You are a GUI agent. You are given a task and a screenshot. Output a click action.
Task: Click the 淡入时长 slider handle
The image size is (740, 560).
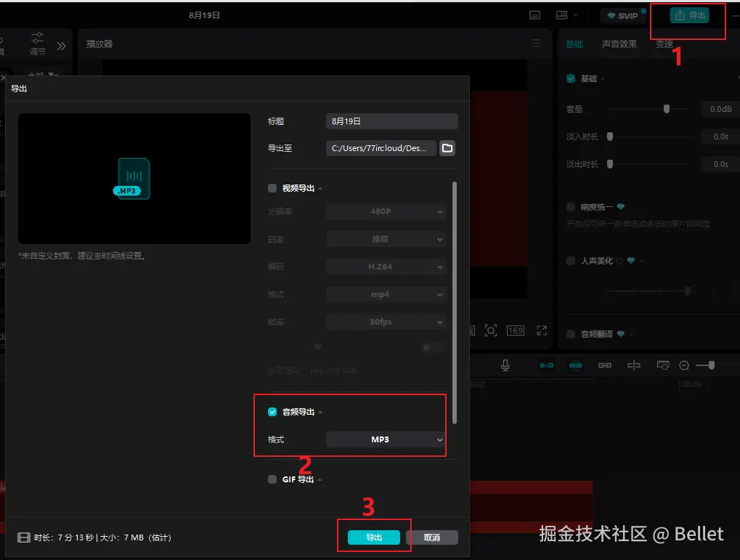click(610, 137)
